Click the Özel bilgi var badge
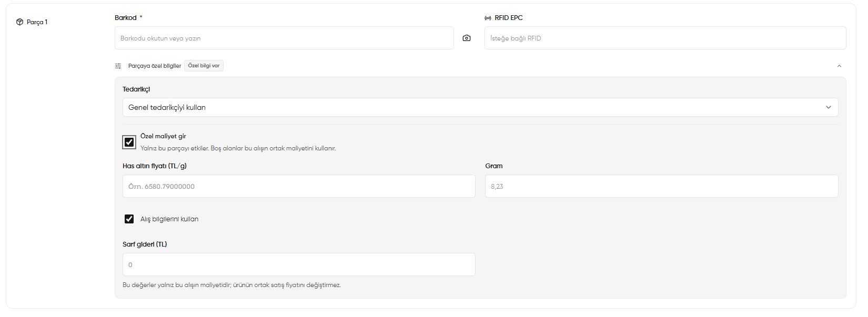The image size is (868, 317). pyautogui.click(x=204, y=66)
